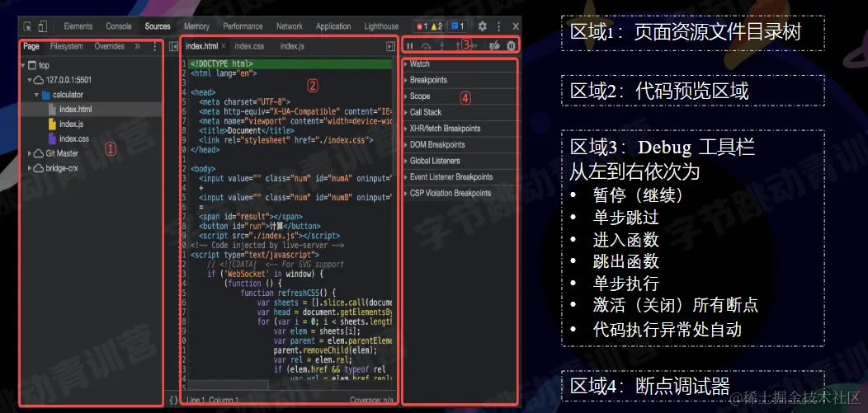Switch to the Console tab
Screen dimensions: 868x413
pyautogui.click(x=119, y=26)
